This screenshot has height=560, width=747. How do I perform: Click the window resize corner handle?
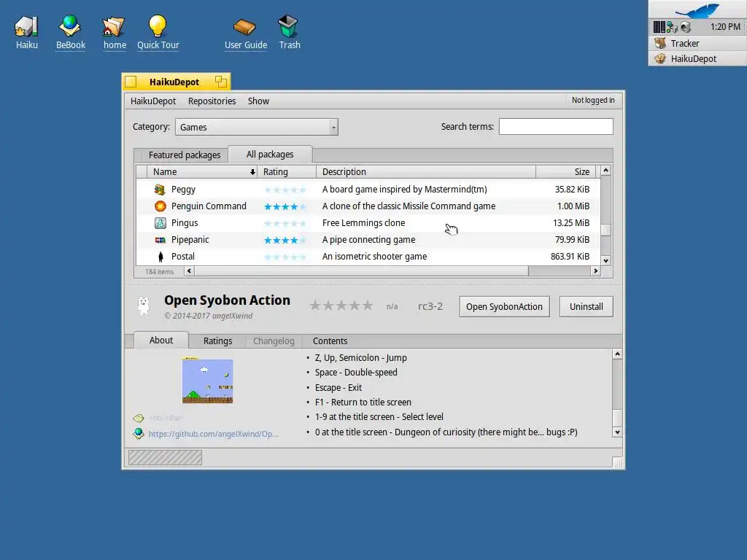(x=617, y=462)
